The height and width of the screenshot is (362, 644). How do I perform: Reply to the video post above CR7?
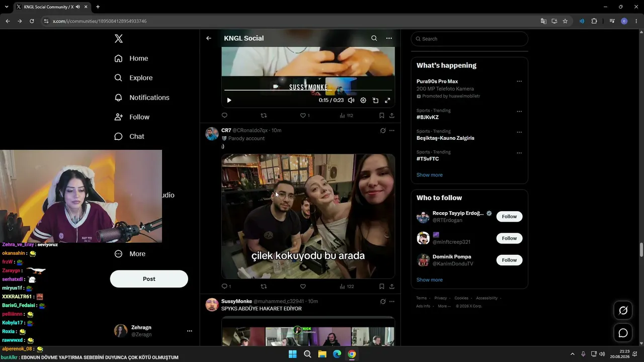(x=225, y=116)
